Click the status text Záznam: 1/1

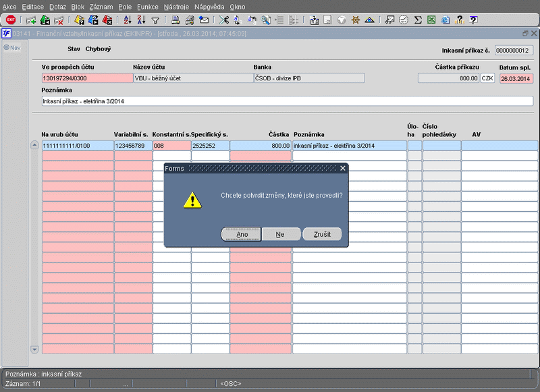23,383
